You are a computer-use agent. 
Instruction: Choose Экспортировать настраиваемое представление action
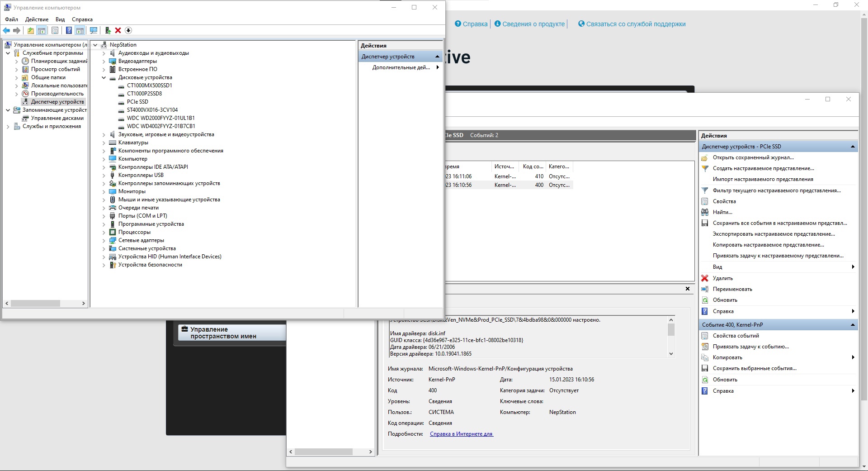tap(774, 234)
